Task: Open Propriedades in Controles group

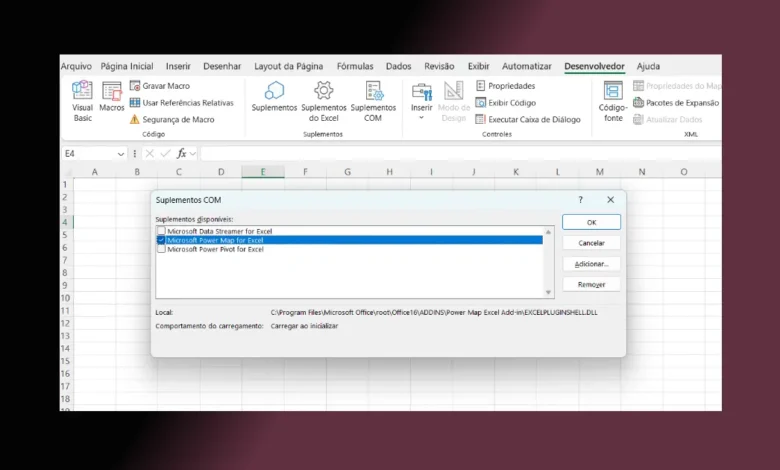Action: coord(505,86)
